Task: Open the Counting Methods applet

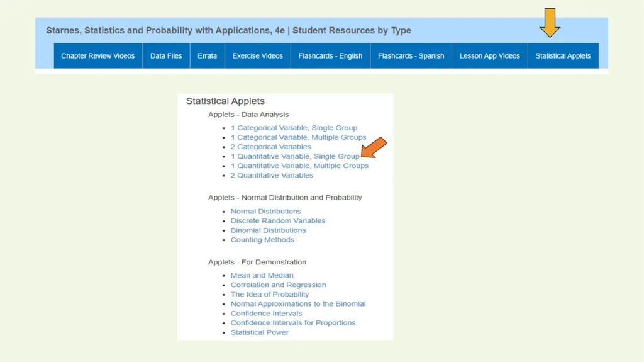Action: click(x=262, y=240)
